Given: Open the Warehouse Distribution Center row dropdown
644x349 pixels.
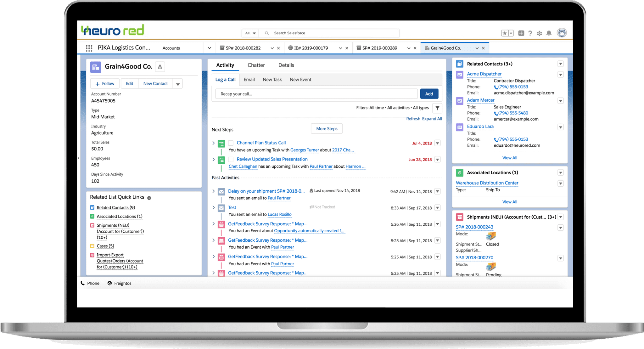Looking at the screenshot, I should click(x=560, y=183).
